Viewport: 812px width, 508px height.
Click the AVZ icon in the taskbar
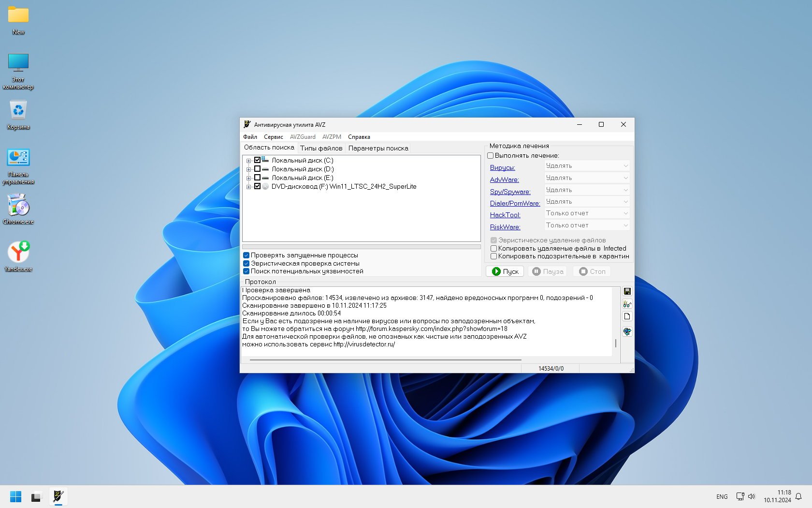pyautogui.click(x=58, y=496)
